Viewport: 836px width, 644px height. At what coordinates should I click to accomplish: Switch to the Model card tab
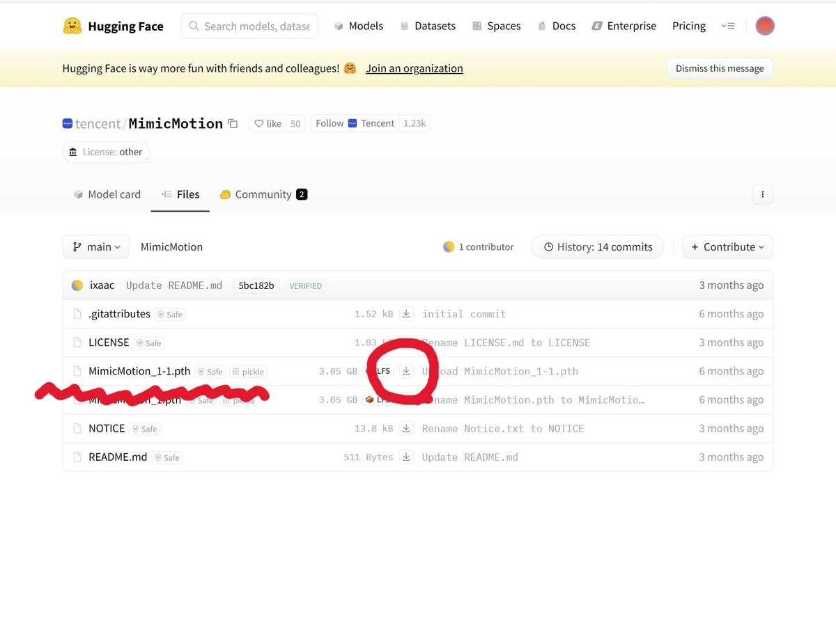click(107, 194)
